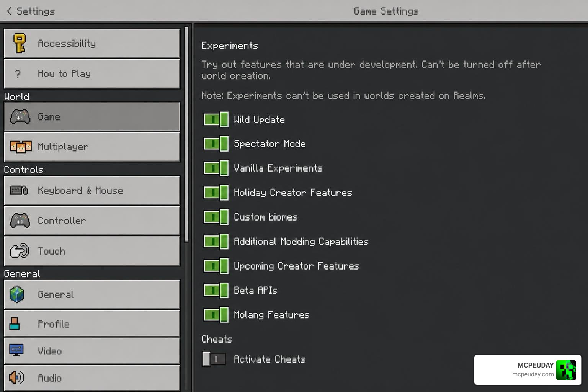Image resolution: width=588 pixels, height=392 pixels.
Task: Open Keyboard & Mouse settings
Action: coord(92,191)
